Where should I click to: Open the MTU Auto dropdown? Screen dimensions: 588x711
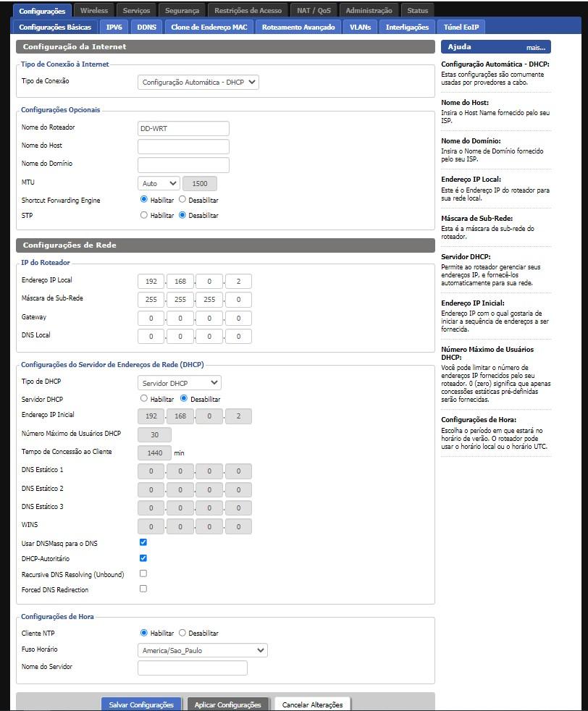tap(159, 183)
